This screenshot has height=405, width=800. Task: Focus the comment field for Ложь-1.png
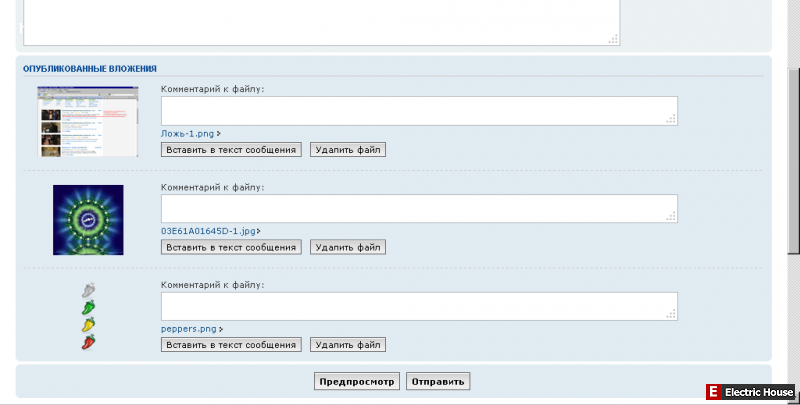point(419,111)
